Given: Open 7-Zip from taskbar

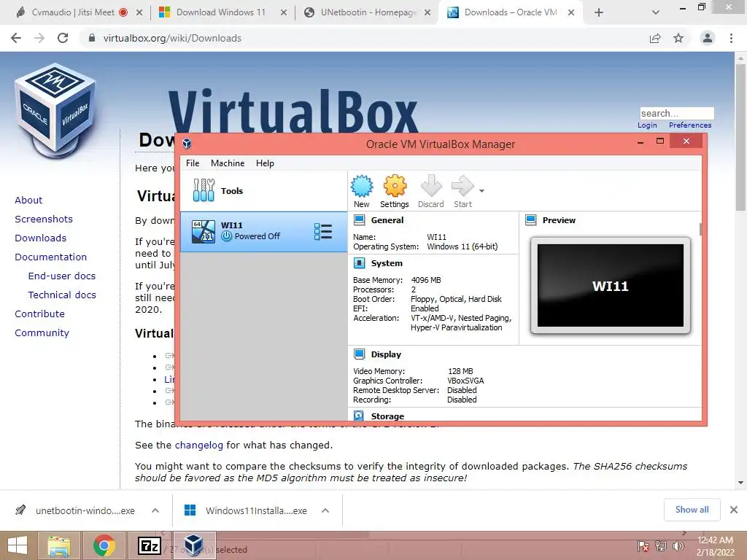Looking at the screenshot, I should point(149,545).
